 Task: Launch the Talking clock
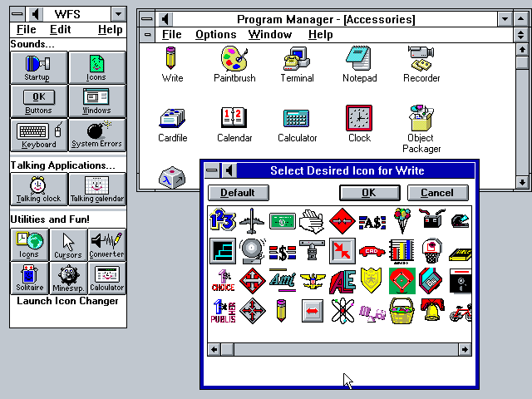click(x=39, y=189)
